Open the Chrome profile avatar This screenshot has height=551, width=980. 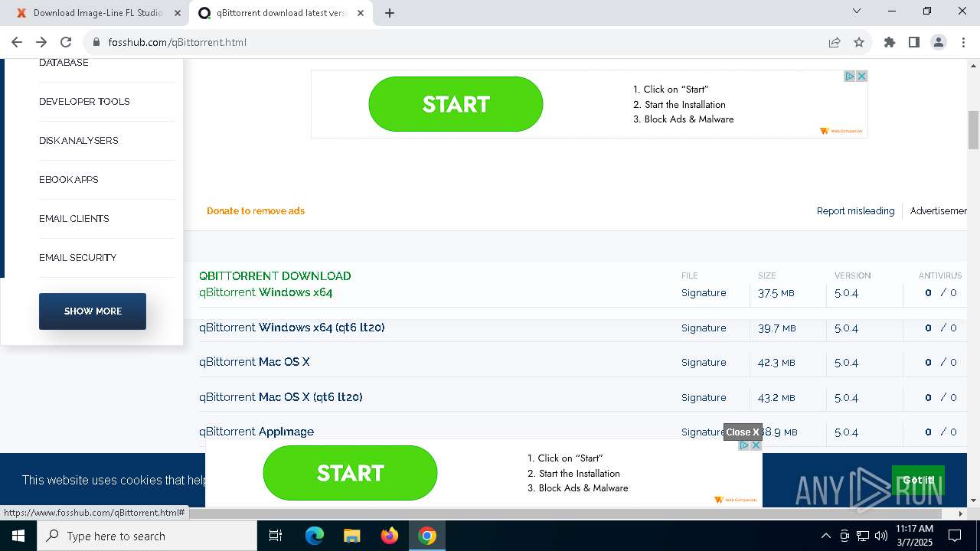939,42
